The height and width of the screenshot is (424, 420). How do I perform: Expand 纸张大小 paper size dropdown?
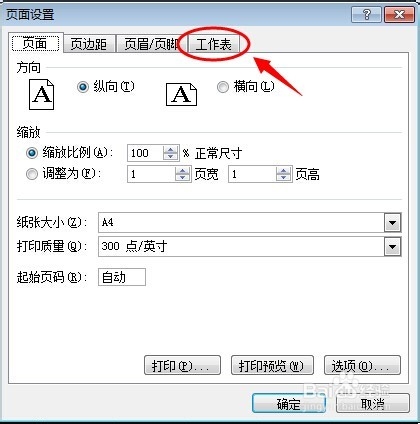tap(392, 222)
